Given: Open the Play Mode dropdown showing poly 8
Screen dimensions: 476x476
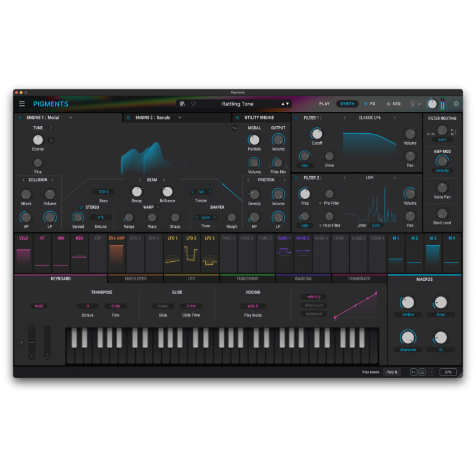Looking at the screenshot, I should (253, 305).
